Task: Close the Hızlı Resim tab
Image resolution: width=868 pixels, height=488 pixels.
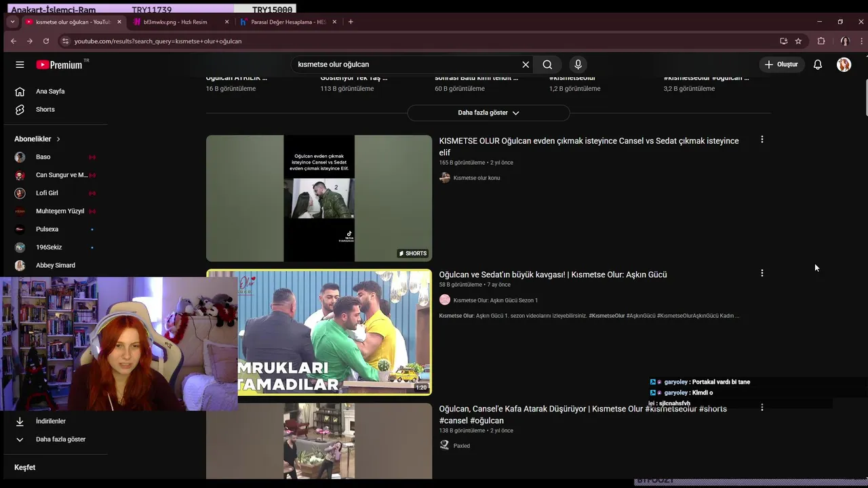Action: pos(226,22)
